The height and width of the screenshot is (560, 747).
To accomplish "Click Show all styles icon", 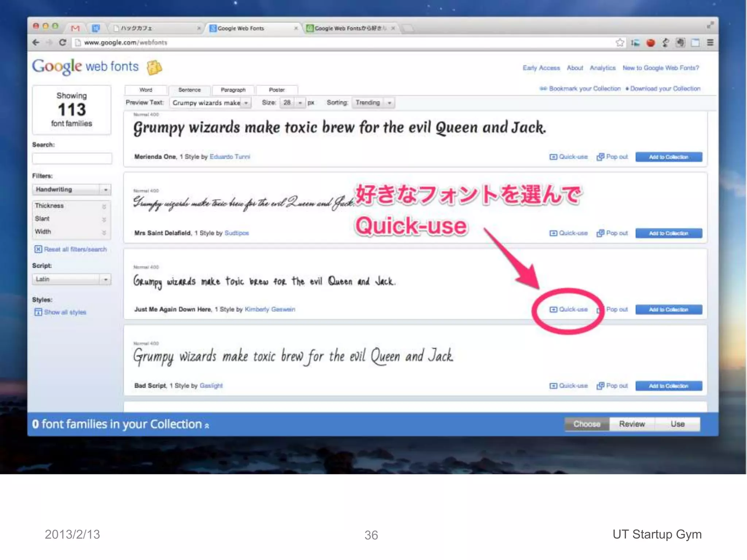I will (38, 312).
